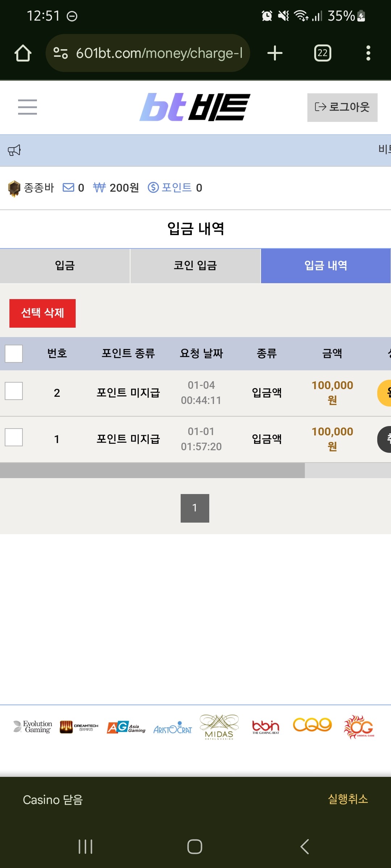Tap the browser home icon
This screenshot has height=868, width=391.
click(23, 53)
